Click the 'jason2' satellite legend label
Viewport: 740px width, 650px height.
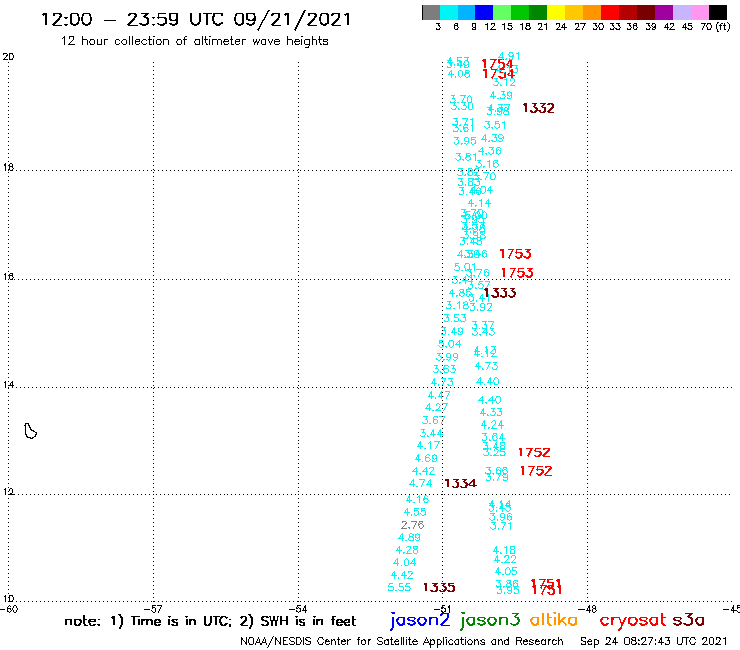420,620
